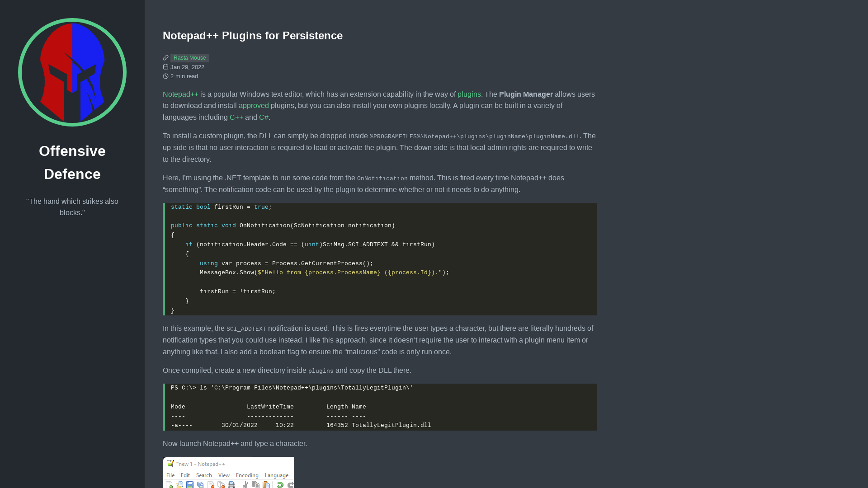
Task: Open the C++ link
Action: coord(236,117)
